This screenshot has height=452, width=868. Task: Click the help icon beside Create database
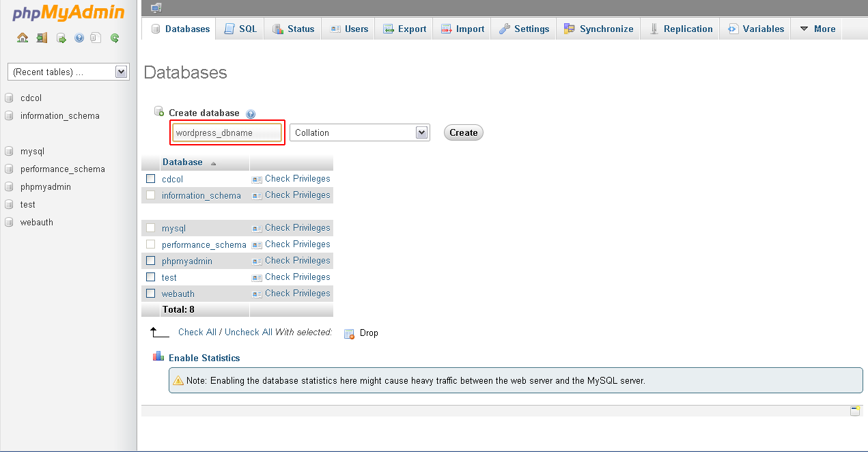point(251,114)
